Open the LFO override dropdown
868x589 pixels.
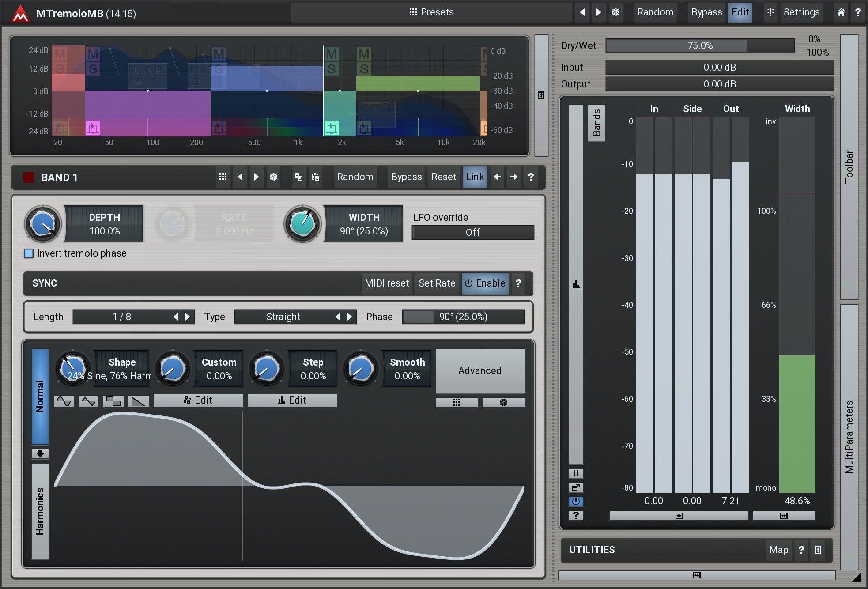pyautogui.click(x=472, y=232)
